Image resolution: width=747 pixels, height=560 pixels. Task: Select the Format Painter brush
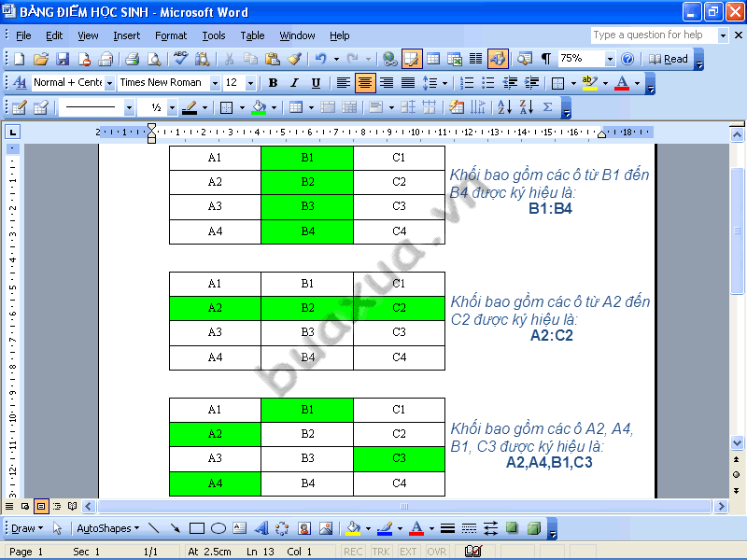click(x=294, y=59)
